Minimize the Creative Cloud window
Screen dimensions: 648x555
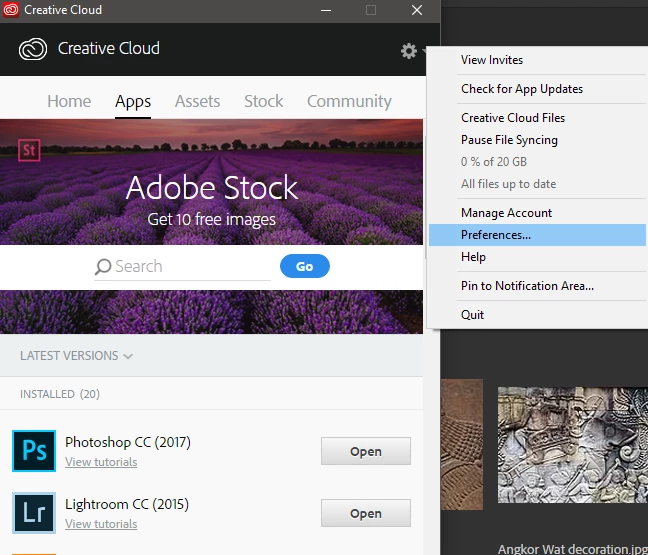326,10
